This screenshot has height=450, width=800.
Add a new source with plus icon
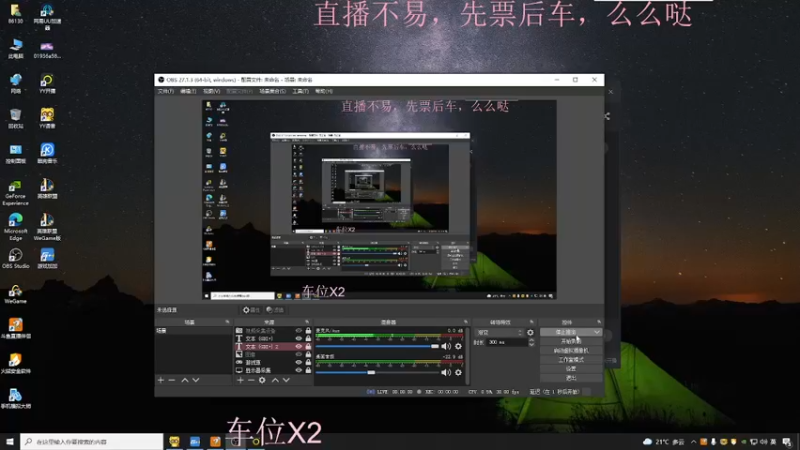(240, 380)
